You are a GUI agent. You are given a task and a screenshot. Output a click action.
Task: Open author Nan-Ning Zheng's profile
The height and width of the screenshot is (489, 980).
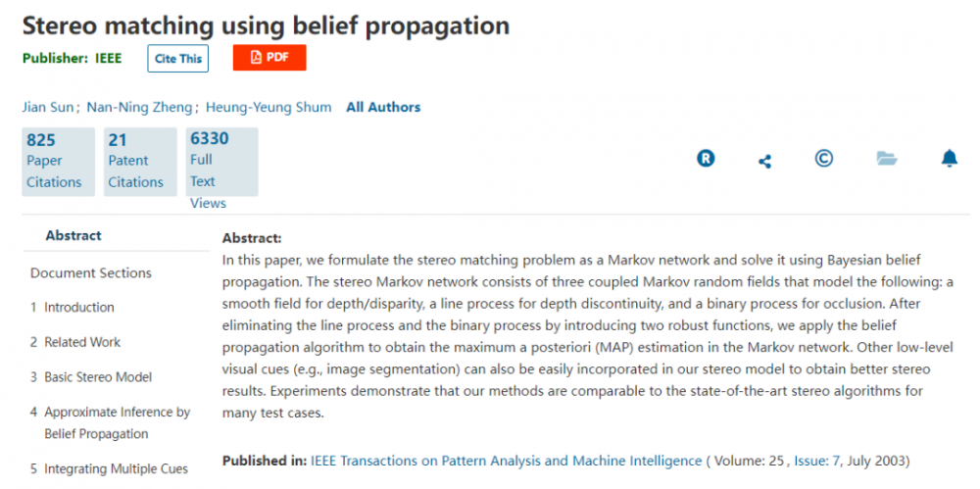tap(139, 107)
